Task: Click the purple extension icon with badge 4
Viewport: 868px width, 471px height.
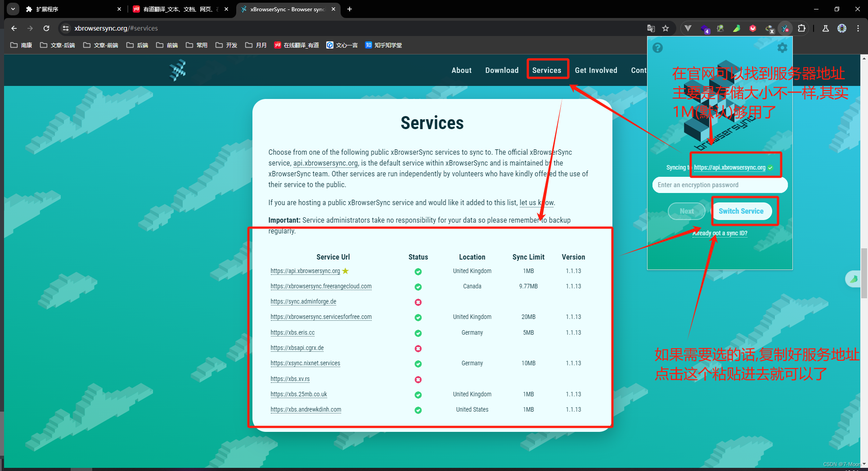Action: pyautogui.click(x=705, y=29)
